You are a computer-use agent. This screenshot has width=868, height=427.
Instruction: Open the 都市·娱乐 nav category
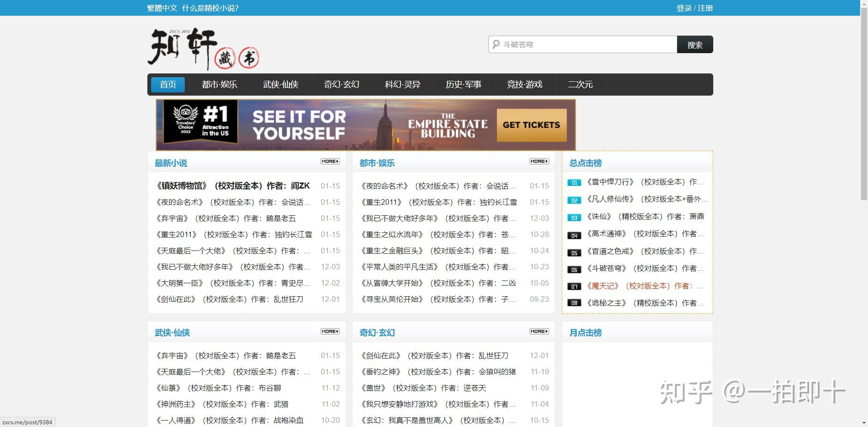point(219,85)
